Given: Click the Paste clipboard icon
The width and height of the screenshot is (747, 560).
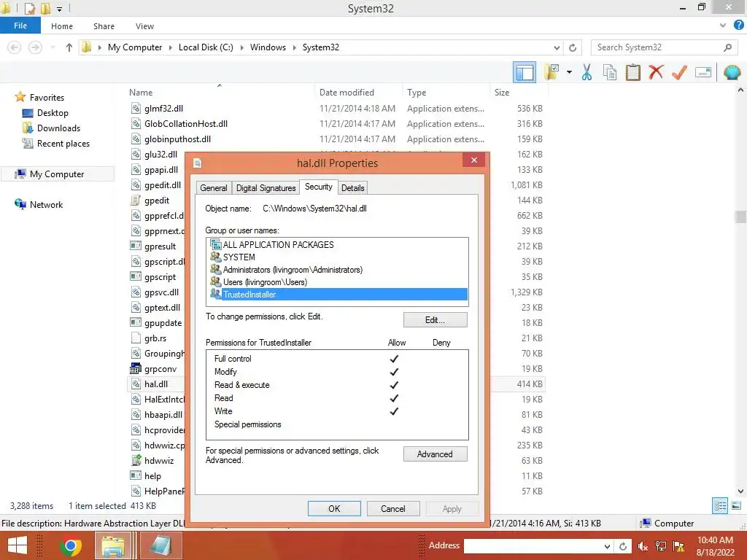Looking at the screenshot, I should click(632, 72).
